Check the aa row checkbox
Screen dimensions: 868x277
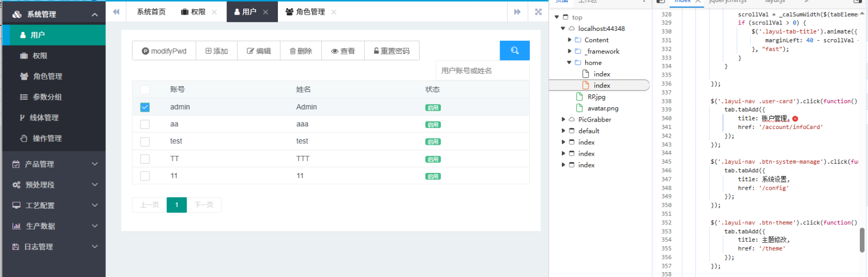tap(145, 124)
